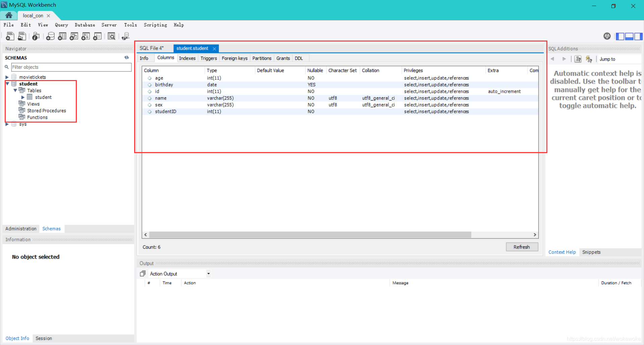Expand the movietickets schema
644x345 pixels.
7,77
